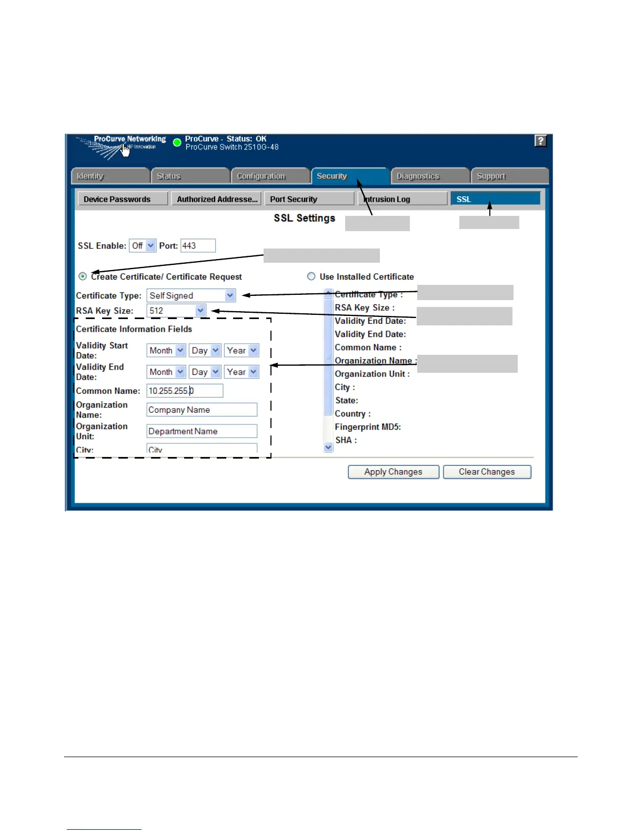Viewport: 644px width, 834px height.
Task: Select Create Certificate/Certificate Request radio button
Action: point(83,276)
